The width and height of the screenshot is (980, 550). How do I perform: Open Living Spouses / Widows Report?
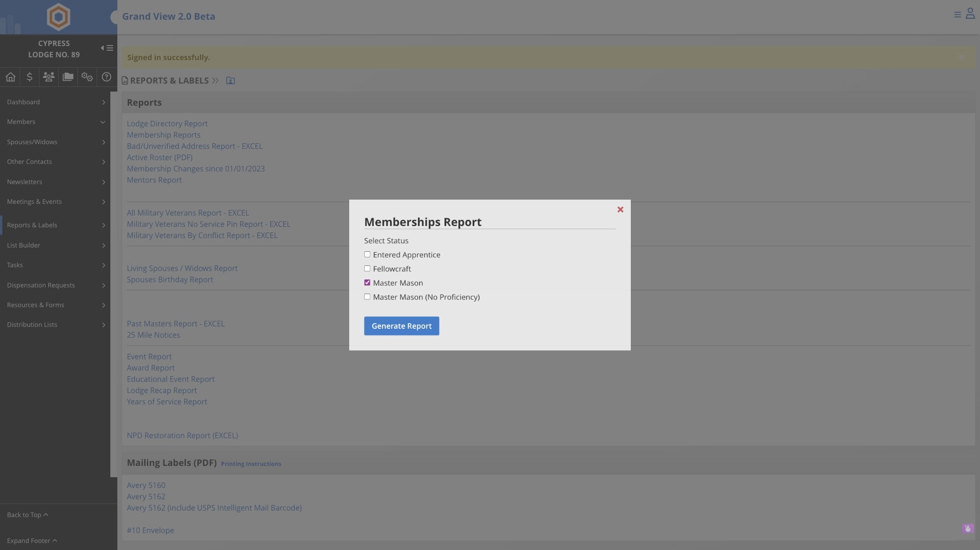182,268
